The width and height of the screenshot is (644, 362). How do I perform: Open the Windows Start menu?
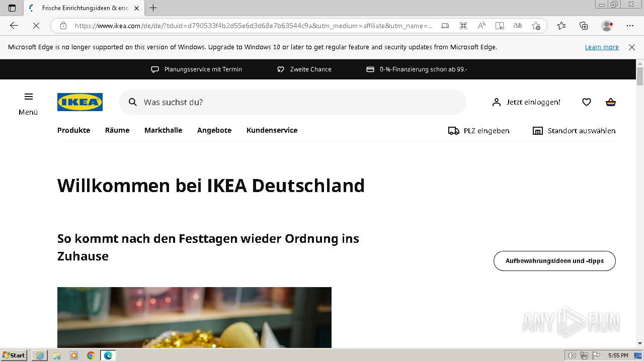[14, 355]
